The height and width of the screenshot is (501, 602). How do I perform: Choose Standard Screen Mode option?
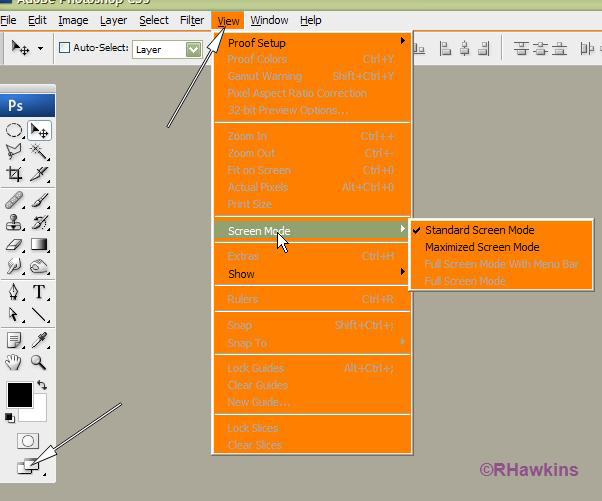point(479,230)
